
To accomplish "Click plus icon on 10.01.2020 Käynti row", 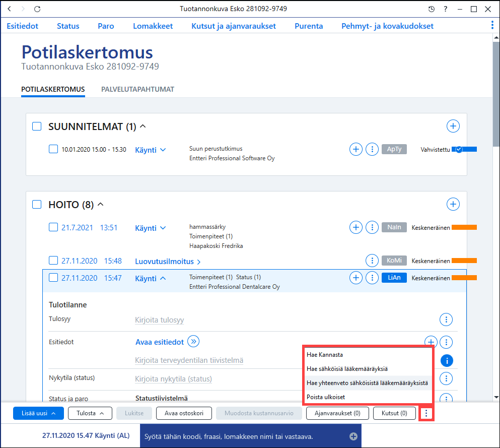I will (x=356, y=149).
